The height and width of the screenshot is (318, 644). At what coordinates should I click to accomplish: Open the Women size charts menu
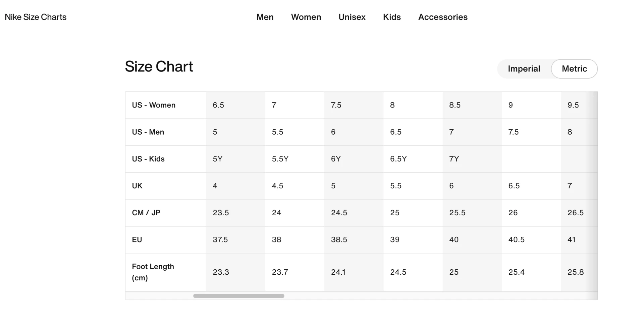306,17
